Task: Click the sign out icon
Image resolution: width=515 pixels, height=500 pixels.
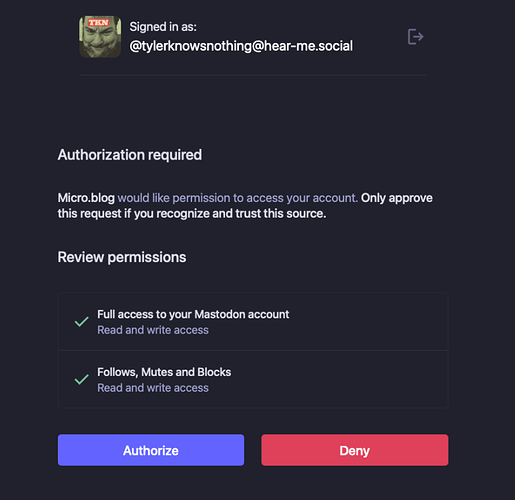Action: [x=415, y=37]
